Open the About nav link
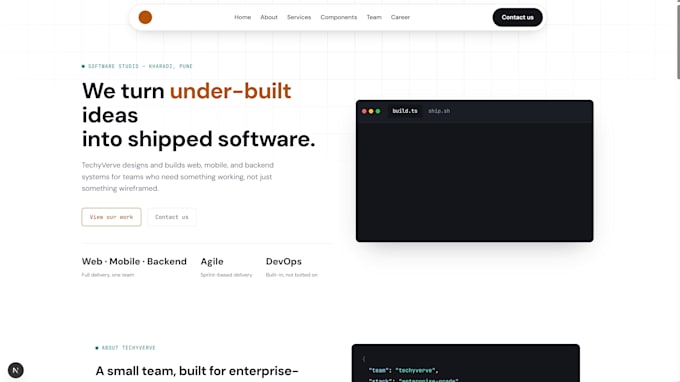Image resolution: width=680 pixels, height=382 pixels. 269,17
